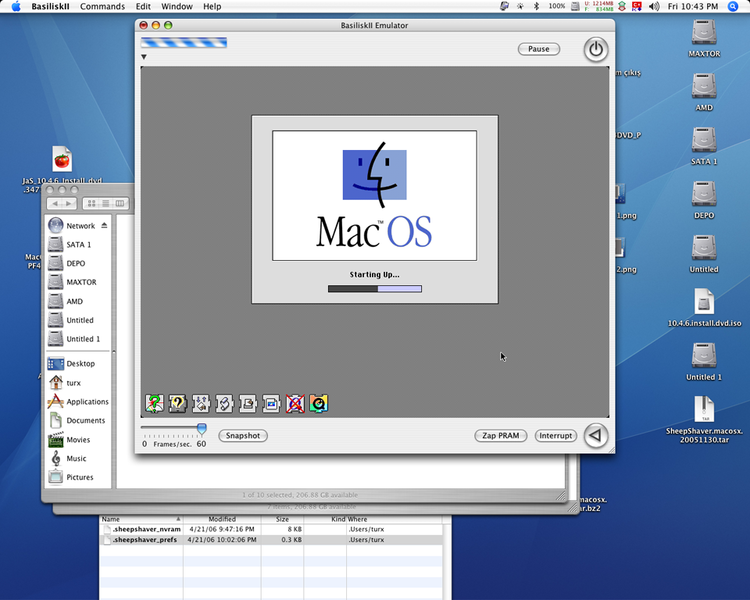Open Applications in Finder sidebar
Screen dimensions: 750x600
pyautogui.click(x=78, y=401)
